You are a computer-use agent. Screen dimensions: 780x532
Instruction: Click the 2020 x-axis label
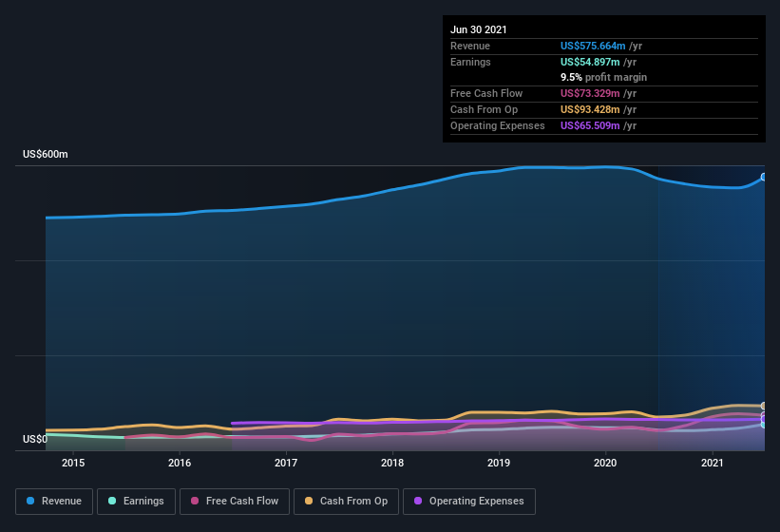click(x=605, y=463)
